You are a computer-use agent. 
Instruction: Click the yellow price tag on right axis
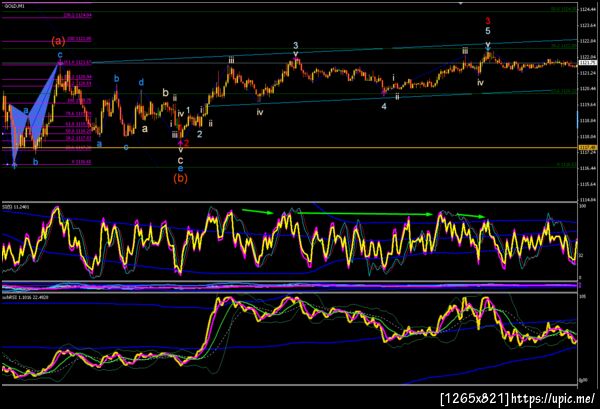point(588,148)
